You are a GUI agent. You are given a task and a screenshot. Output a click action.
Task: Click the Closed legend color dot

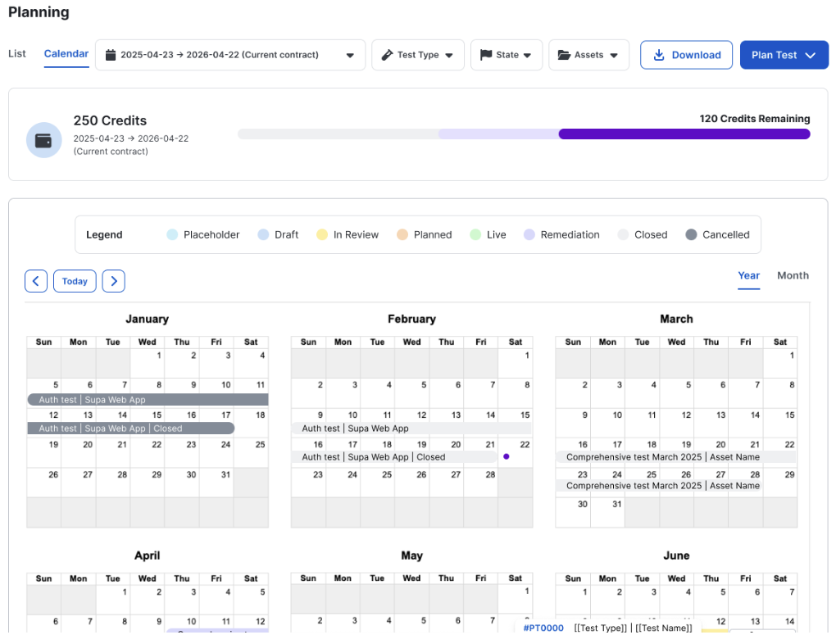tap(623, 234)
